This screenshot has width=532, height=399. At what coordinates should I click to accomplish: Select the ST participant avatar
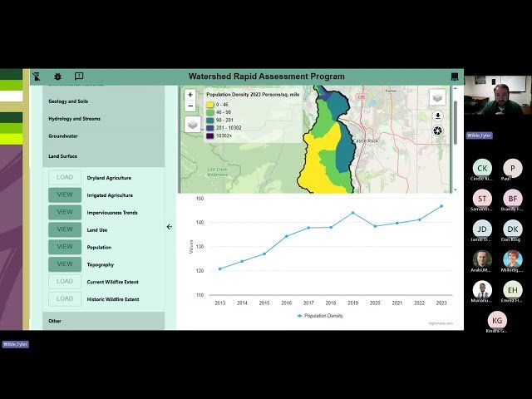click(x=482, y=199)
